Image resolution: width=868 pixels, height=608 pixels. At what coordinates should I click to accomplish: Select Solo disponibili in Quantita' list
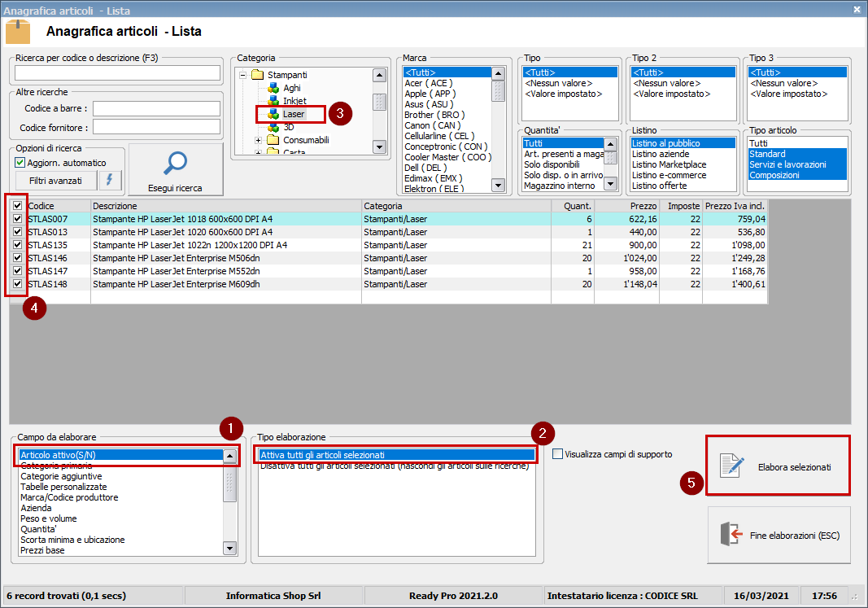pos(563,164)
